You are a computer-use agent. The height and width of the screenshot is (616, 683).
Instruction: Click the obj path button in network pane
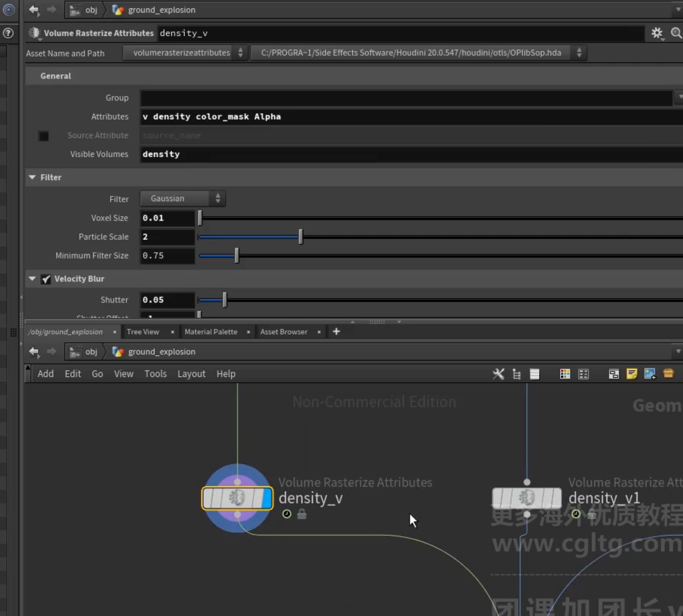(x=84, y=352)
